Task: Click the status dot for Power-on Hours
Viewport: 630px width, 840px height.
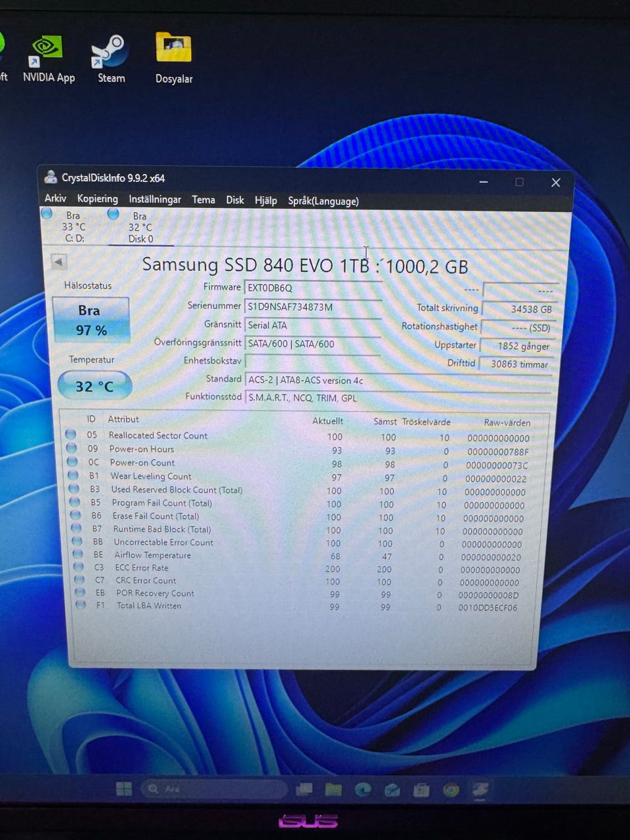Action: 72,448
